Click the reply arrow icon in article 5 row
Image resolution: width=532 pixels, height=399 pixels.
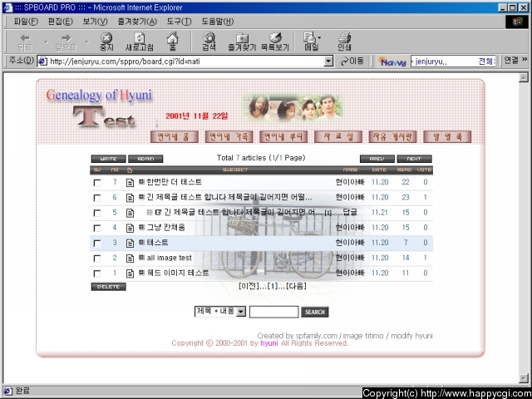coord(158,213)
